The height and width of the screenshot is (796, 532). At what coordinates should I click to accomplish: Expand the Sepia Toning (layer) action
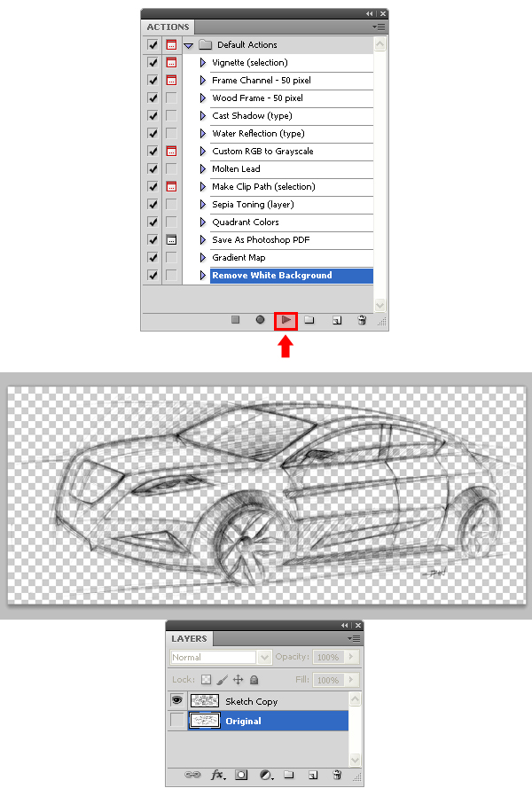tap(202, 204)
